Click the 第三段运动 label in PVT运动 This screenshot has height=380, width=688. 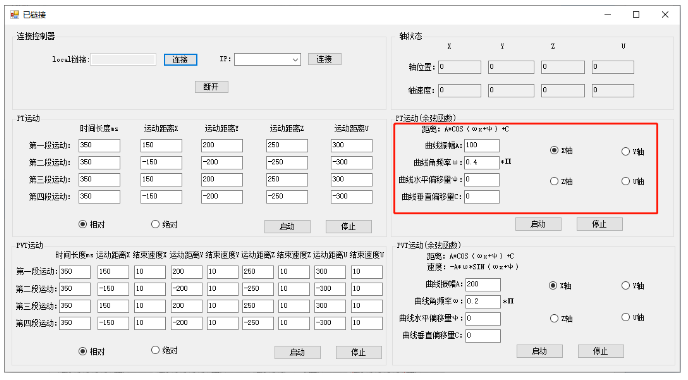[36, 306]
